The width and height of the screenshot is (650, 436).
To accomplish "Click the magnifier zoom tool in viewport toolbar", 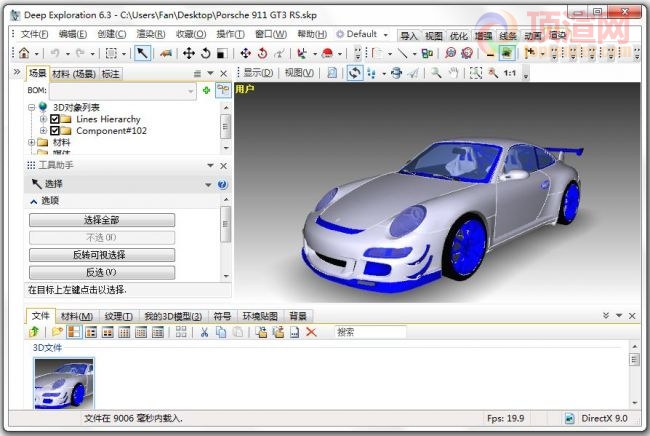I will [x=436, y=73].
